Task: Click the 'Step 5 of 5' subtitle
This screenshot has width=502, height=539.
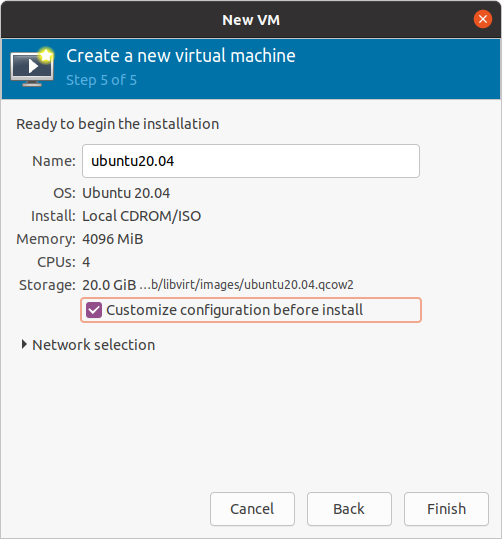Action: pyautogui.click(x=101, y=80)
